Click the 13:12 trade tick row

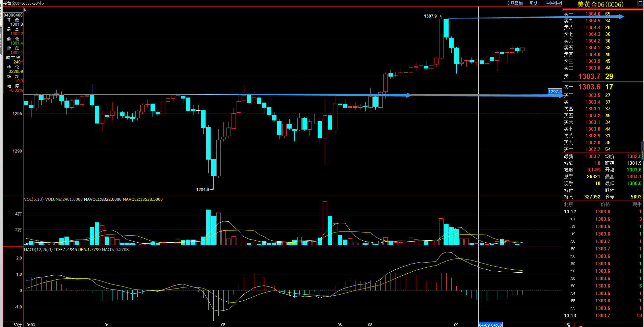tap(603, 212)
